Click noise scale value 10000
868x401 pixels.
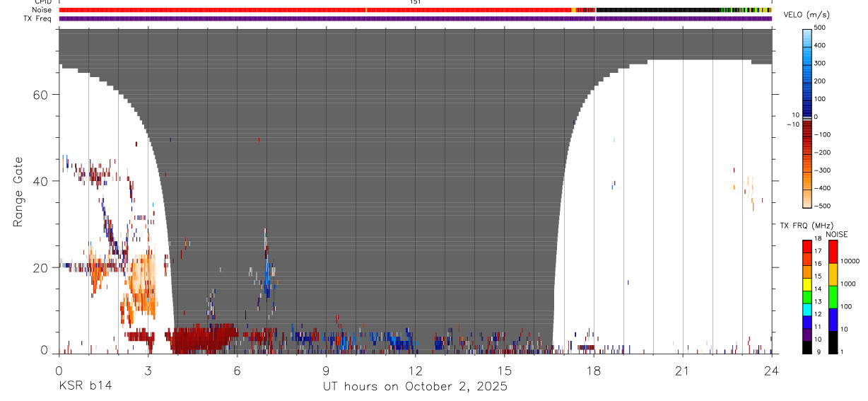pyautogui.click(x=850, y=260)
